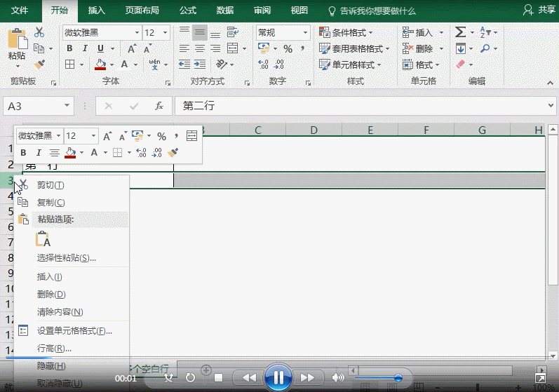This screenshot has width=559, height=392.
Task: Toggle bold formatting in the ribbon
Action: (69, 48)
